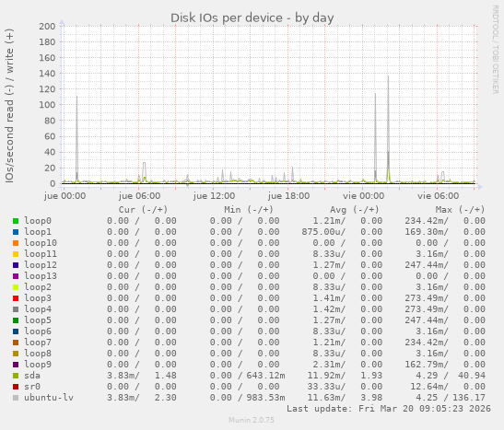504x430 pixels.
Task: Click the Cur (-/+) column header
Action: [x=143, y=210]
